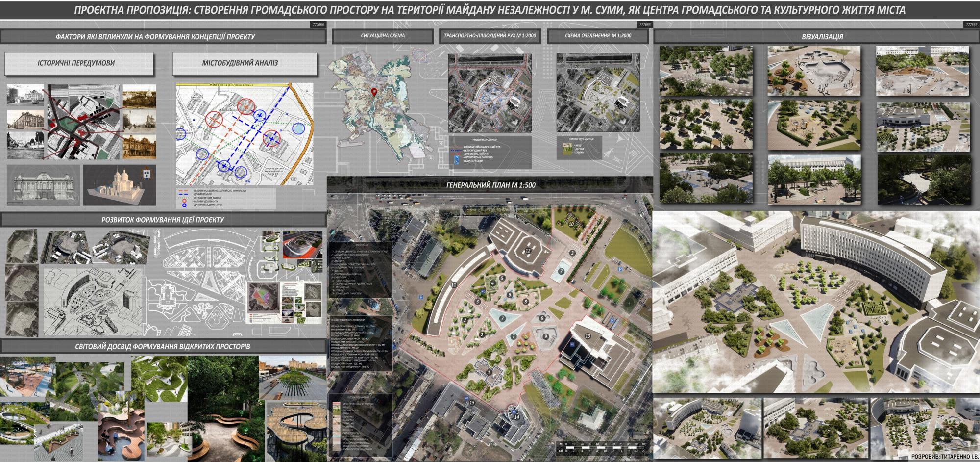Click marker 1 on the church ruins
The width and height of the screenshot is (980, 462).
(488, 373)
